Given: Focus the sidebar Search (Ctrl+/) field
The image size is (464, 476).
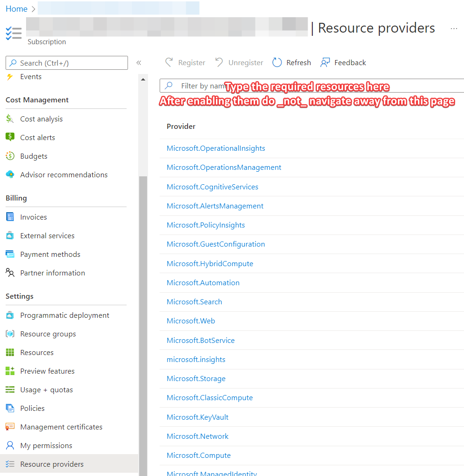Looking at the screenshot, I should click(67, 63).
